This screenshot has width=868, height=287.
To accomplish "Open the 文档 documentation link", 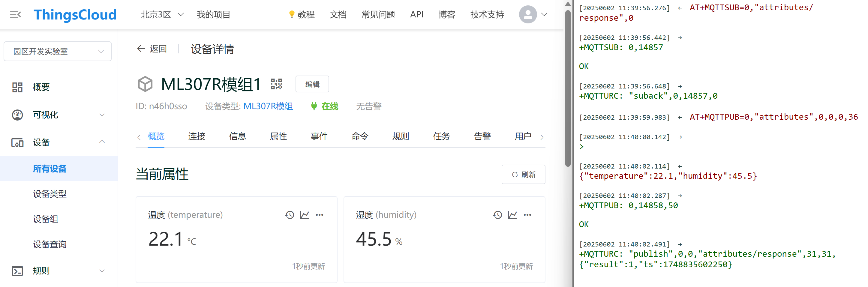I will point(338,14).
